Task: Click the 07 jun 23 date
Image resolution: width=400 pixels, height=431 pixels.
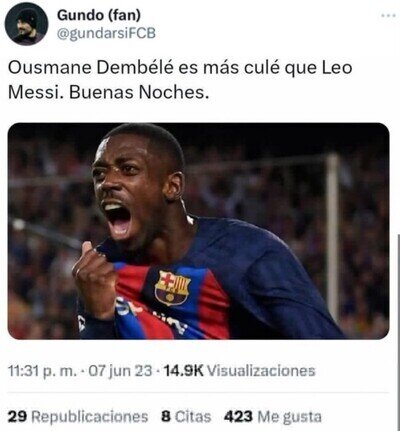Action: (120, 371)
